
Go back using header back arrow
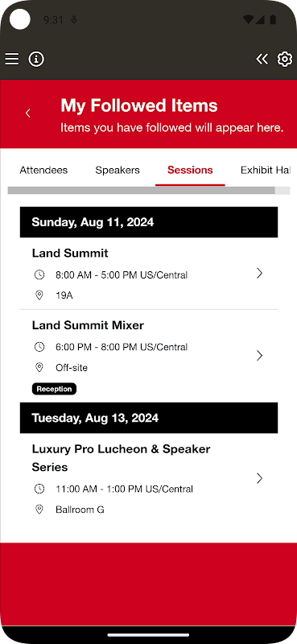tap(28, 113)
